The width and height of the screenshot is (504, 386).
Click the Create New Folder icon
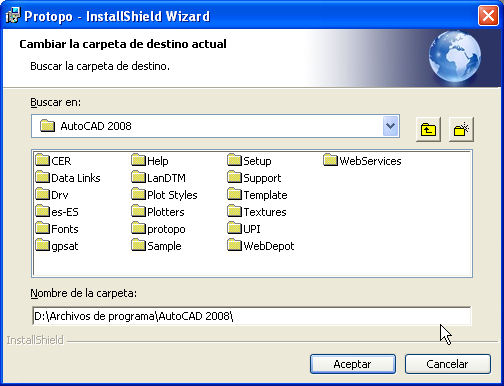[461, 129]
